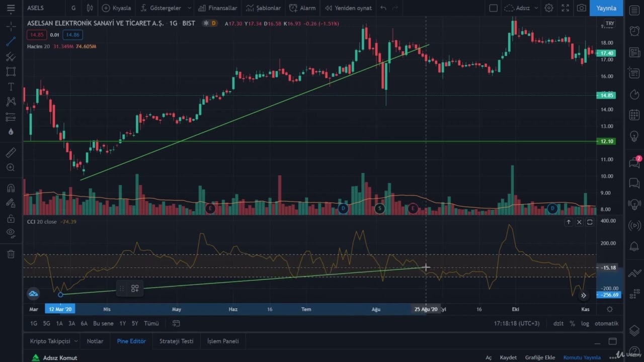Open the icons drawing tool
The image size is (644, 362).
pos(11,132)
